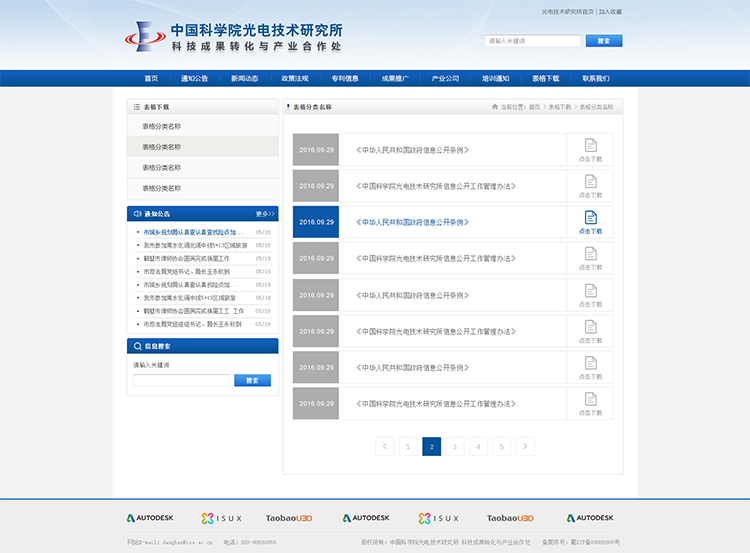Expand the 更多>> link in 通知公告 panel

coord(265,213)
